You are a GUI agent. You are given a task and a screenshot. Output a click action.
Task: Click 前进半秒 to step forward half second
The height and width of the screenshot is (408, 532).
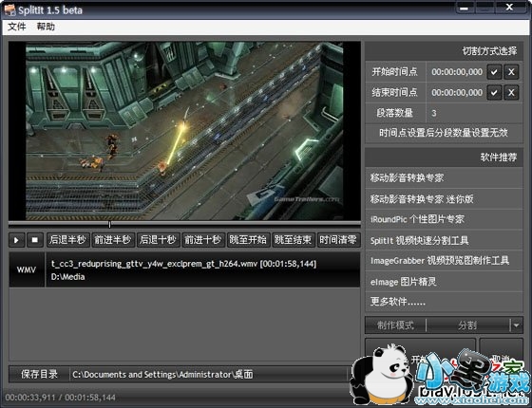coord(113,240)
